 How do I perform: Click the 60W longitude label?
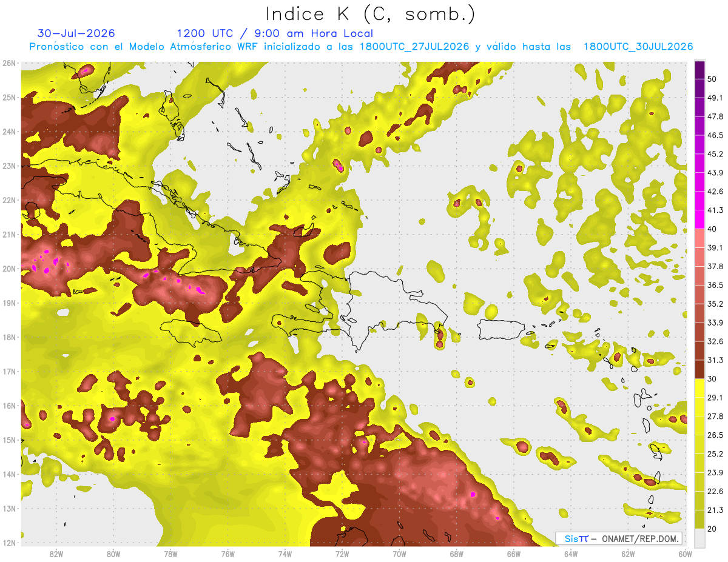coord(686,554)
